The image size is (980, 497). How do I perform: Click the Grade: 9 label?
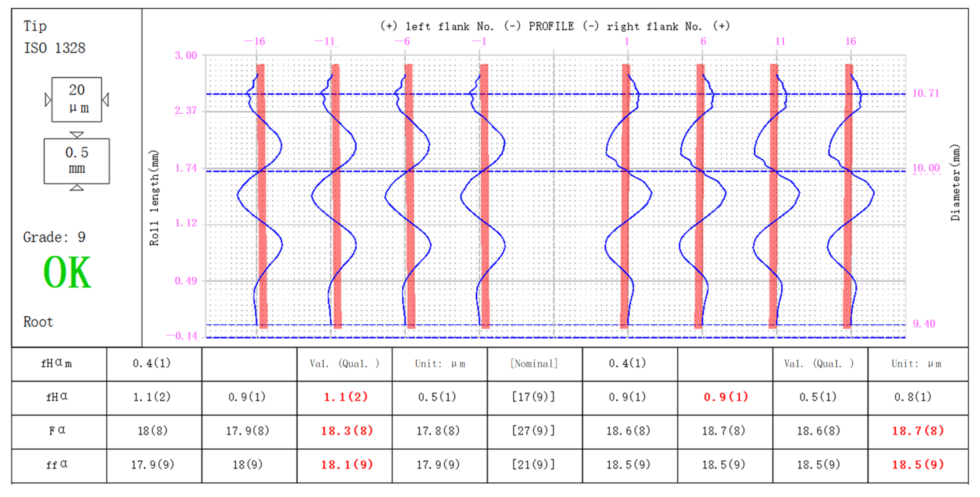(54, 237)
